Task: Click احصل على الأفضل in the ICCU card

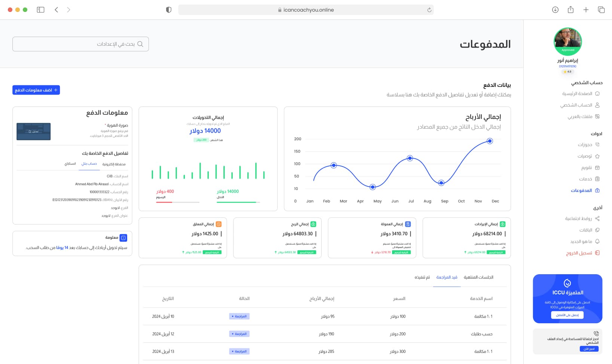Action: coord(567,315)
